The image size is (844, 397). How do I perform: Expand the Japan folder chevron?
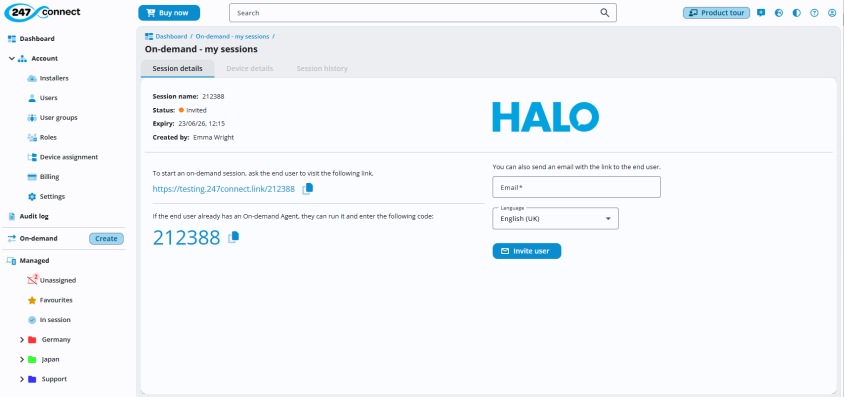coord(22,359)
